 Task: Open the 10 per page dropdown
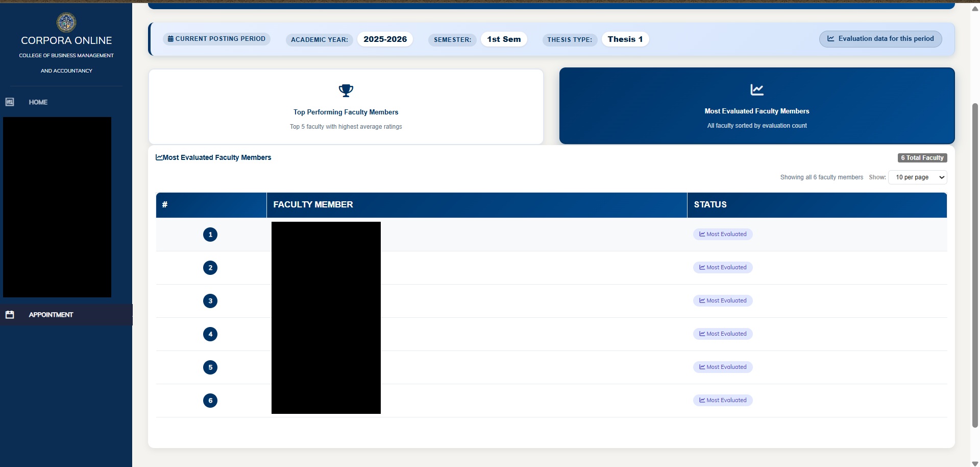[x=918, y=177]
